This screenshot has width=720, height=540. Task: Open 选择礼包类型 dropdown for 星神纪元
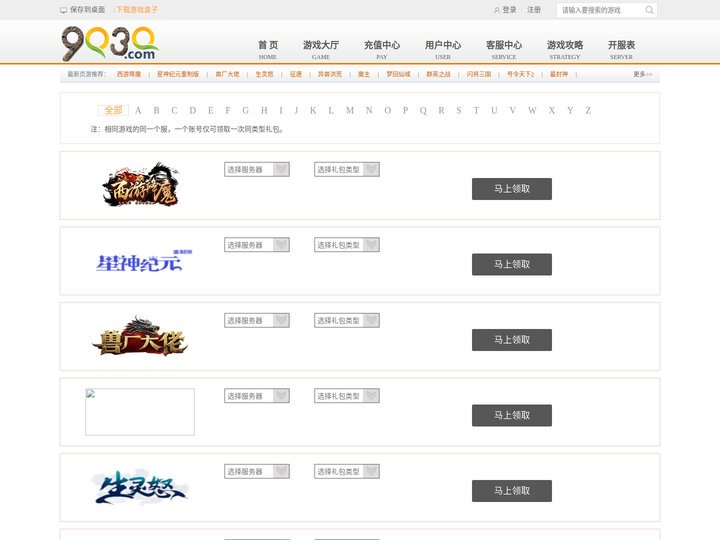click(x=347, y=245)
